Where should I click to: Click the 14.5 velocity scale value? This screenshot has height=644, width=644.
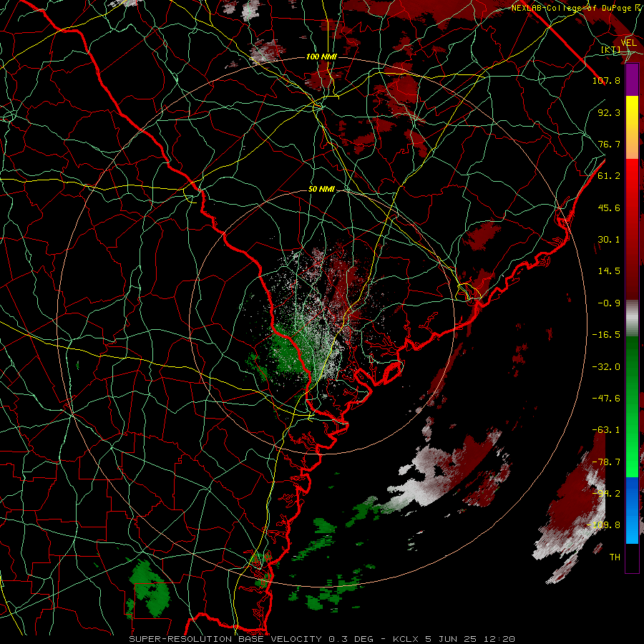pyautogui.click(x=609, y=271)
